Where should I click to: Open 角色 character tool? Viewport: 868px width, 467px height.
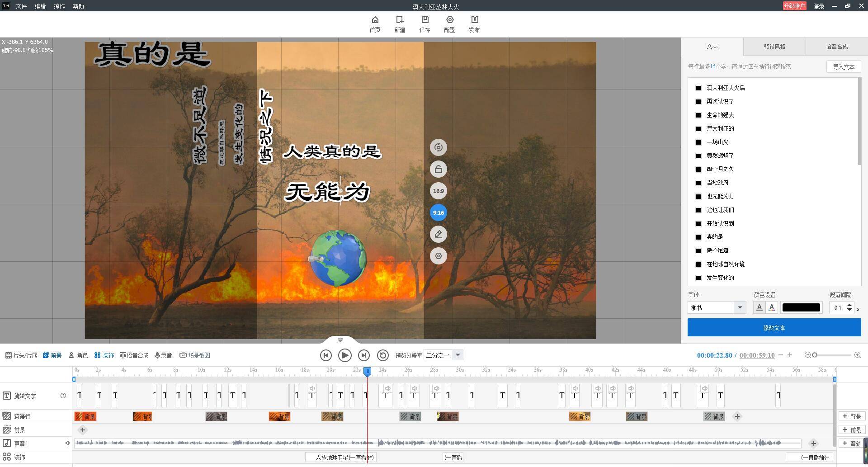pyautogui.click(x=78, y=355)
